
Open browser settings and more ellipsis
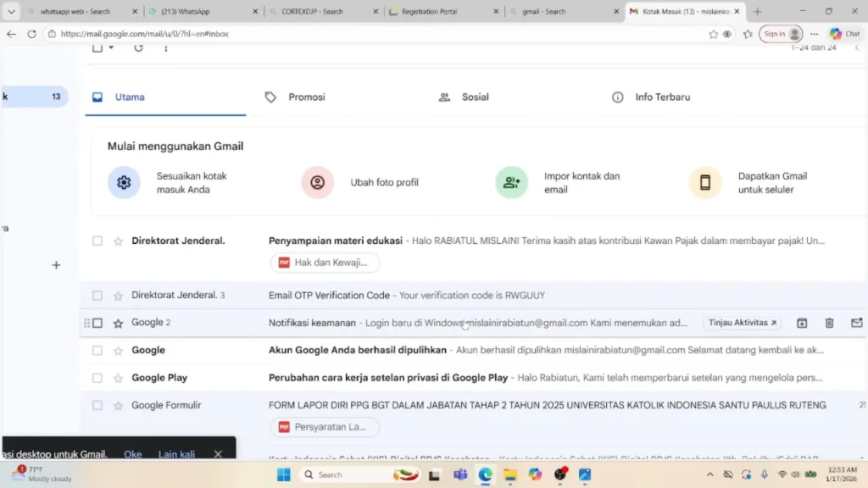point(815,34)
